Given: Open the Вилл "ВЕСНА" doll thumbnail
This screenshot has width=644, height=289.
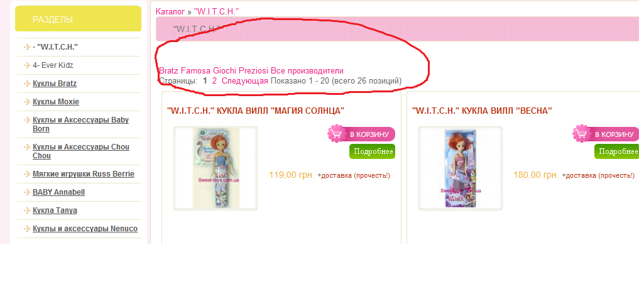Looking at the screenshot, I should pyautogui.click(x=461, y=168).
